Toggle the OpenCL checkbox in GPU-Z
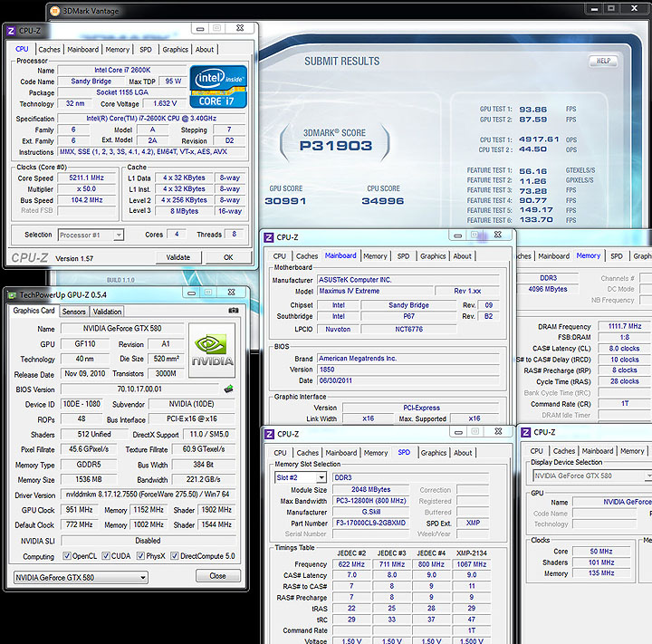 click(66, 556)
